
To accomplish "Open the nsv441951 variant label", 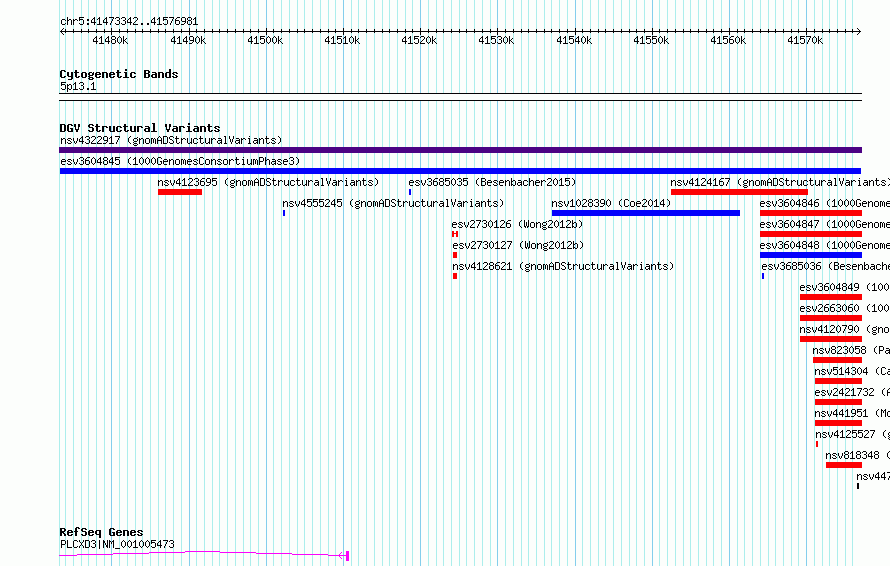I will click(852, 413).
